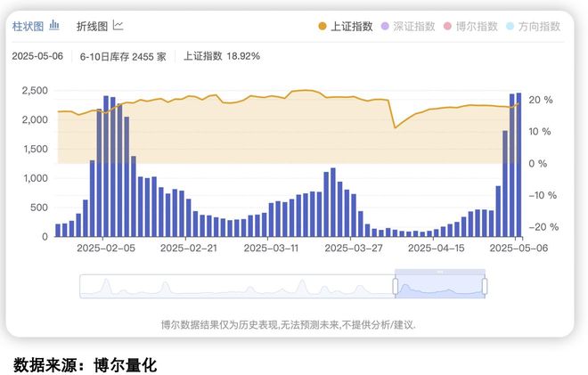Image resolution: width=588 pixels, height=375 pixels.
Task: Click the top grip of the zoom window
Action: coord(440,272)
